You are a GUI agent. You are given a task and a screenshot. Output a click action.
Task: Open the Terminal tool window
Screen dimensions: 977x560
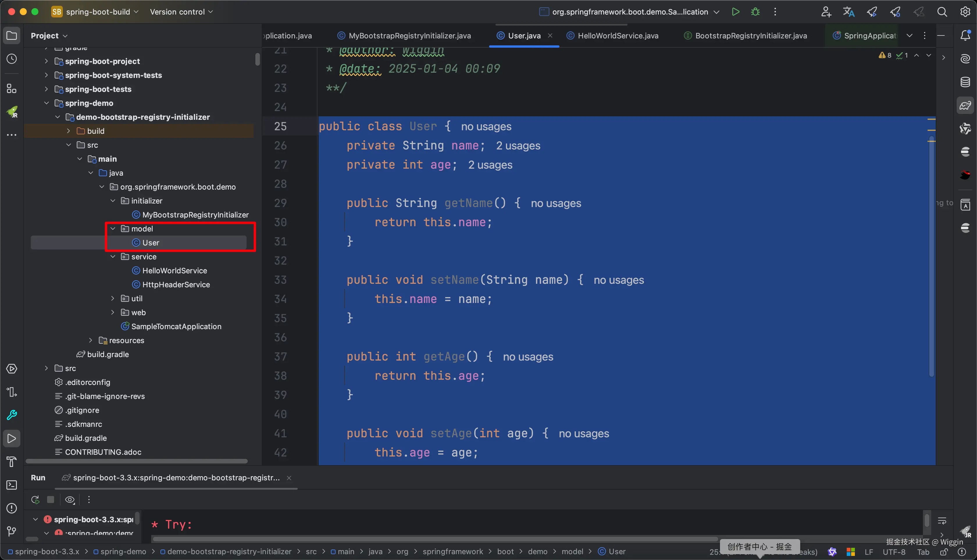(12, 485)
